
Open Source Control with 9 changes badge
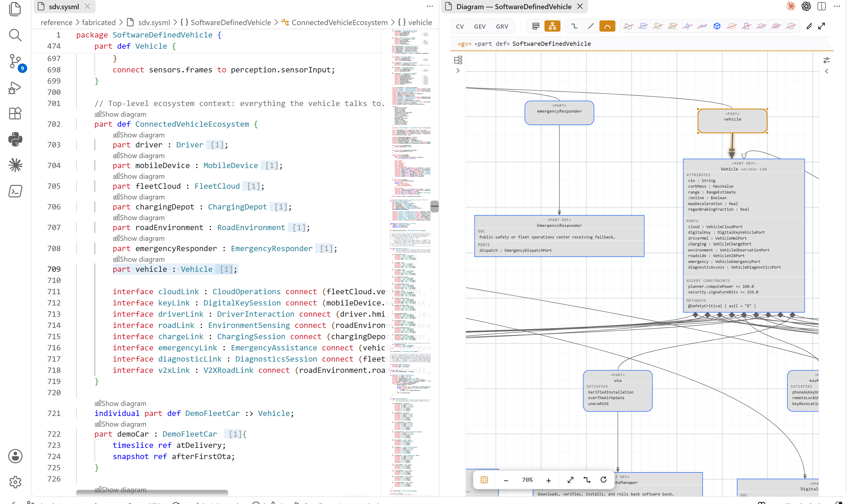click(15, 61)
